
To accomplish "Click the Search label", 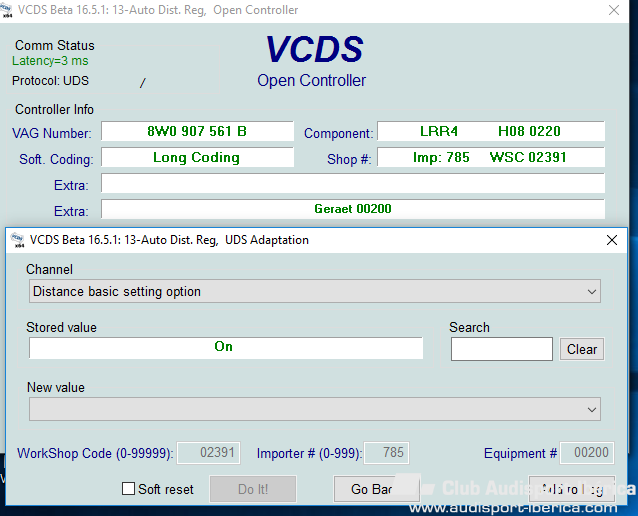I will 469,327.
